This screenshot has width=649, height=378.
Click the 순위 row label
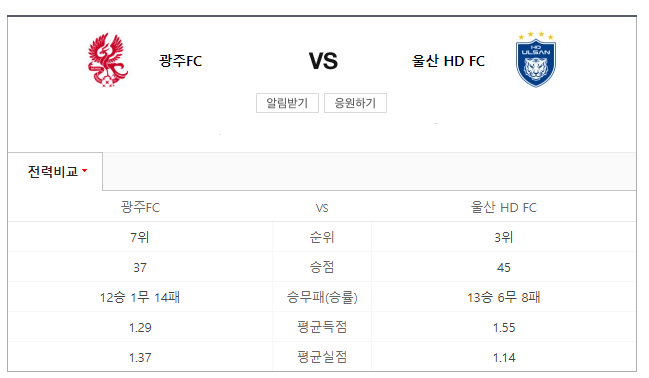(322, 237)
